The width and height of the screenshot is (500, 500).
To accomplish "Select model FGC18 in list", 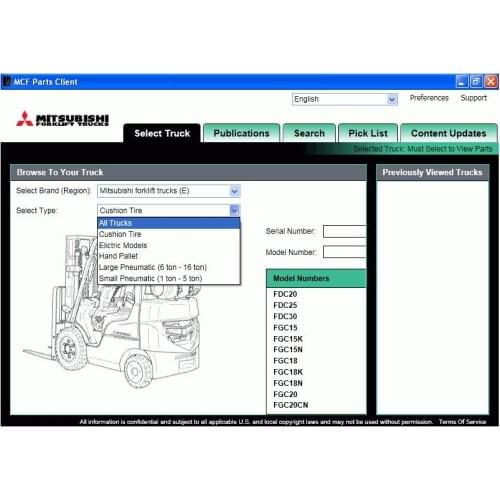I will (285, 361).
